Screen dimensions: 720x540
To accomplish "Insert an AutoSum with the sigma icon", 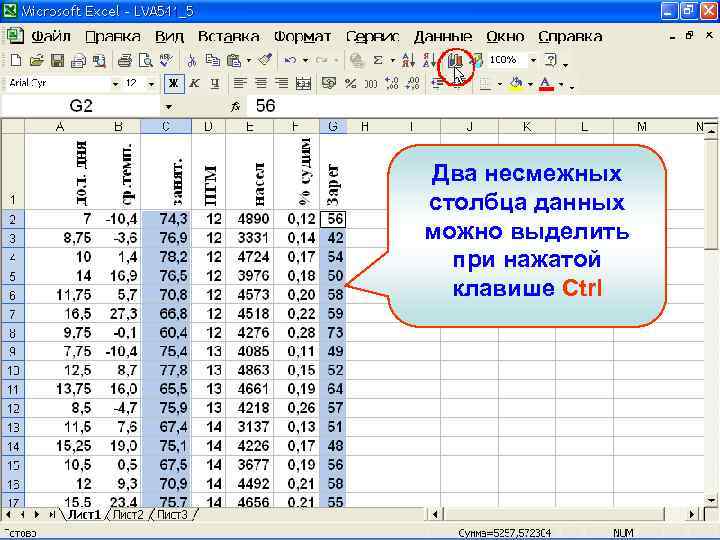I will tap(377, 60).
